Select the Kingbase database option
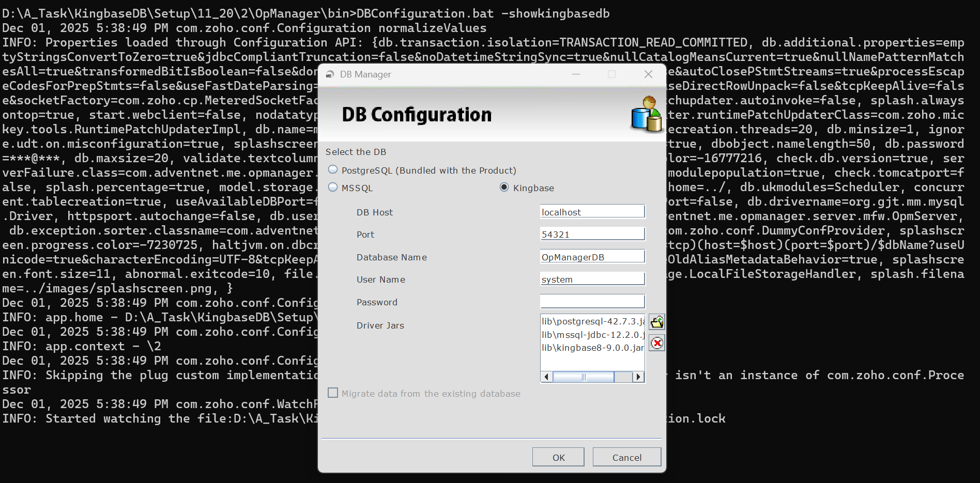Viewport: 980px width, 483px height. 504,188
